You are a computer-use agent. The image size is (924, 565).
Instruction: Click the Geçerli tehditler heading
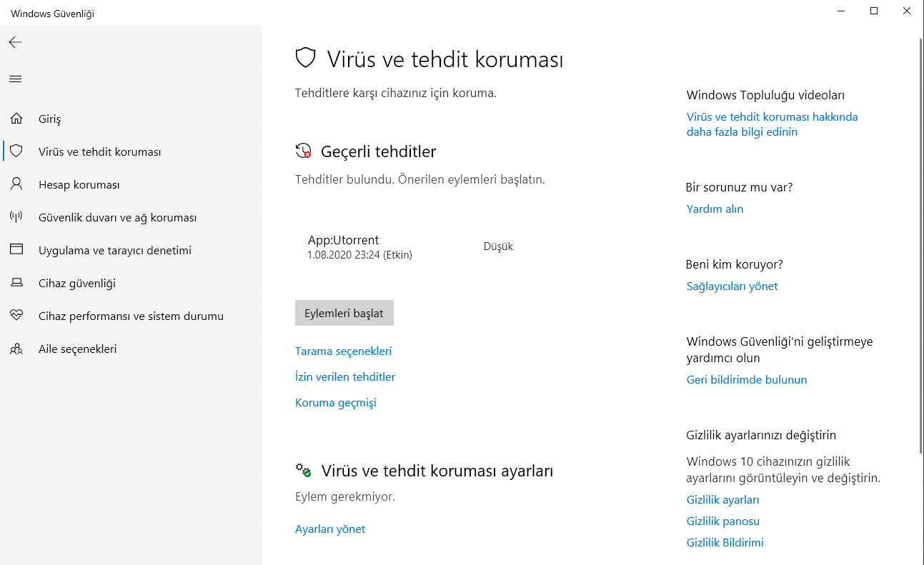click(379, 151)
